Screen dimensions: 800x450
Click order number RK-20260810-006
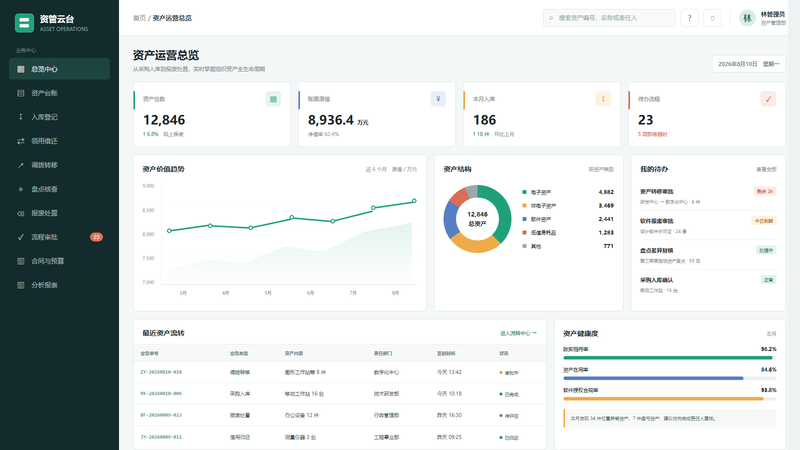[x=161, y=394]
